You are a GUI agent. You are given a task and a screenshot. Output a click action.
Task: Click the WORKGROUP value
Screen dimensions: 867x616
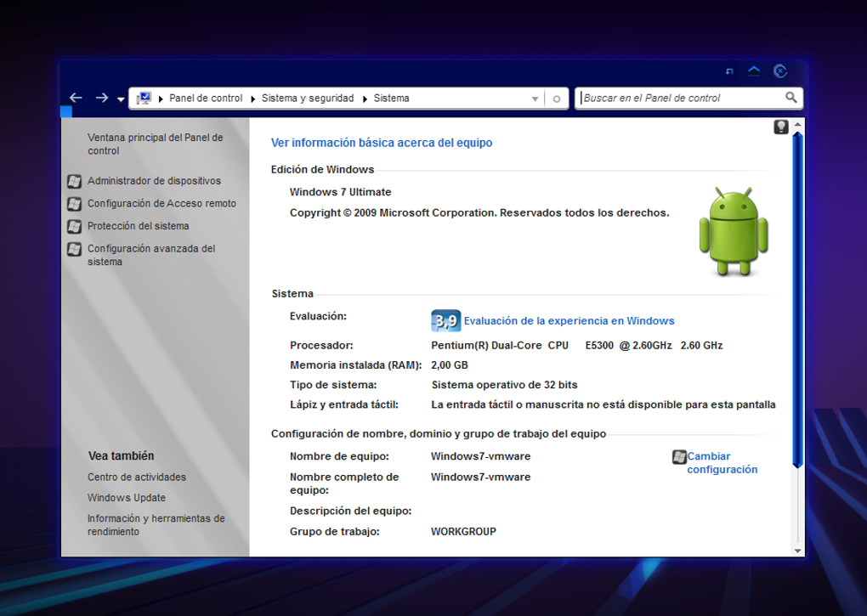tap(463, 532)
